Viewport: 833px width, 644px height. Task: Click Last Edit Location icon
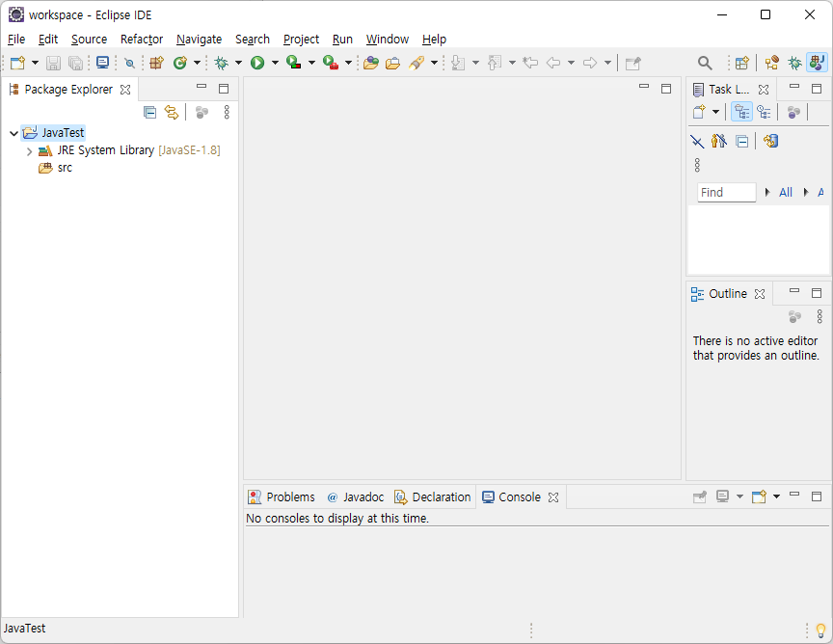pos(530,63)
